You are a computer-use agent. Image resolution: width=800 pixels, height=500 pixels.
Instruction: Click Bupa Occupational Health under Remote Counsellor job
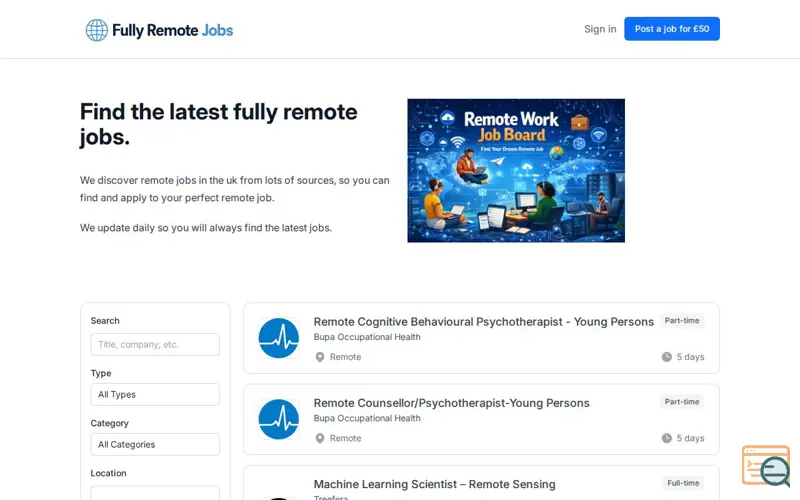click(x=367, y=418)
